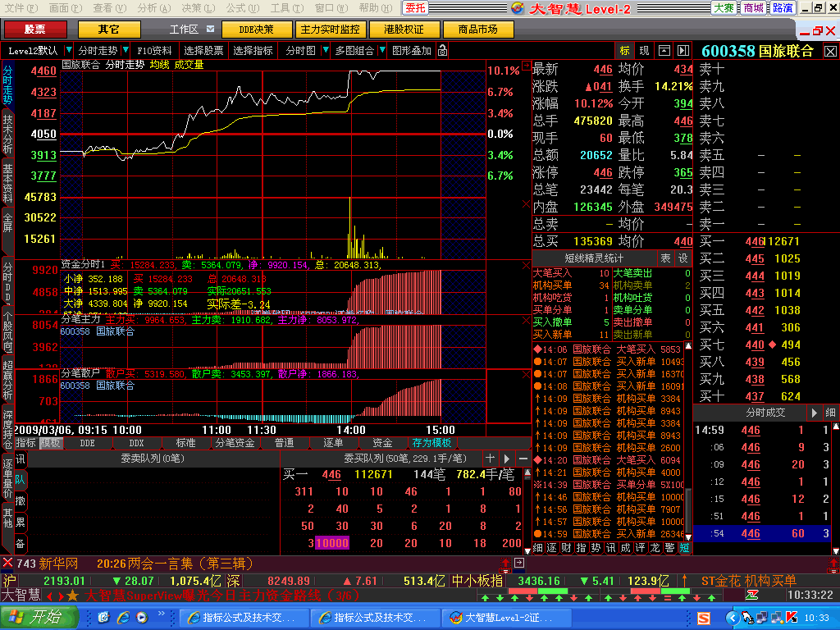
Task: Click the 委托 trading button
Action: coord(415,8)
